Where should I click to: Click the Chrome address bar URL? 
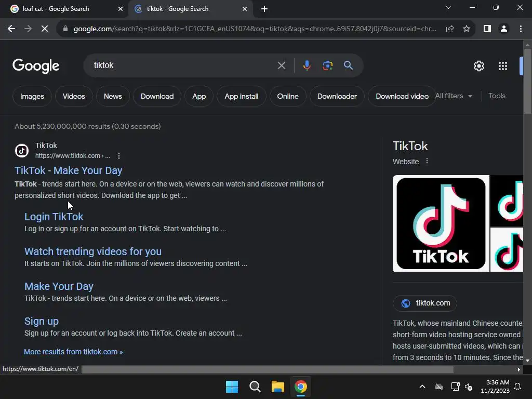(x=255, y=29)
